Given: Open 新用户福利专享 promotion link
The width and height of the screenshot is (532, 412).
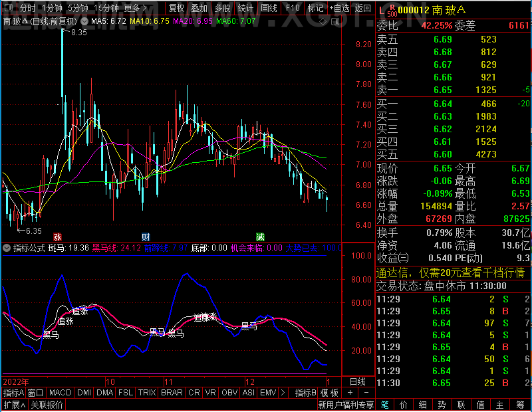Looking at the screenshot, I should coord(346,405).
